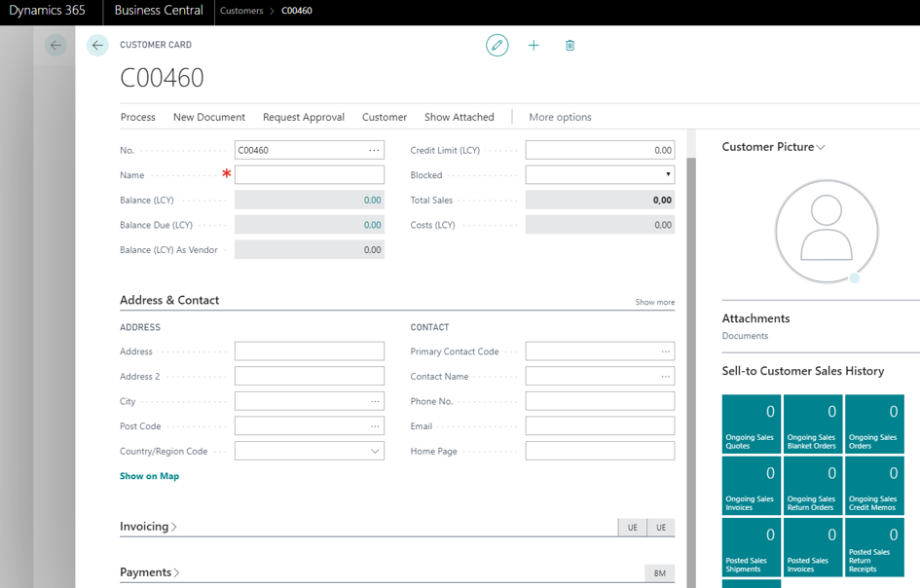Click into the Credit Limit (LCY) field

600,150
